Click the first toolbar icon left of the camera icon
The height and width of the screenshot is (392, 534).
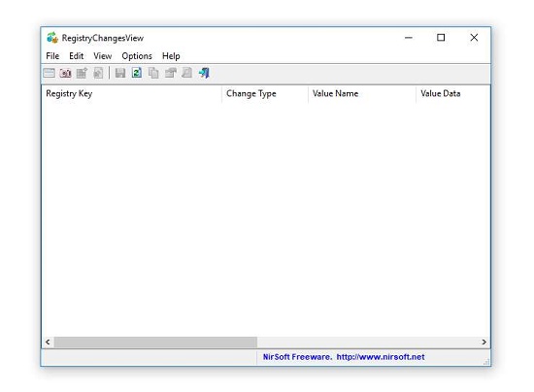click(50, 73)
